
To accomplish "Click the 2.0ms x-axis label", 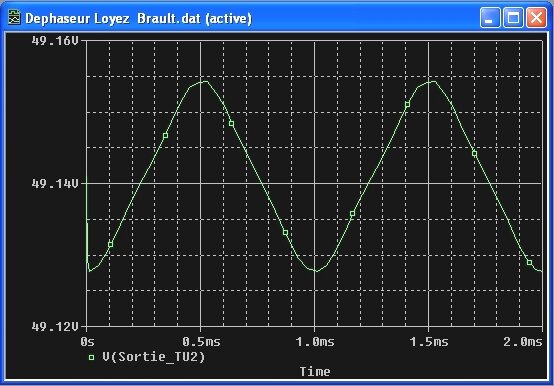I will pos(523,342).
